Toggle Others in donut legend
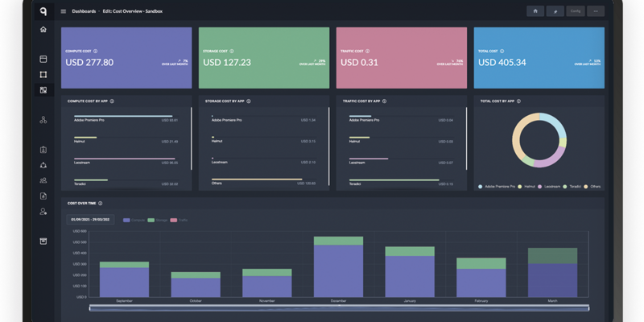 point(592,187)
